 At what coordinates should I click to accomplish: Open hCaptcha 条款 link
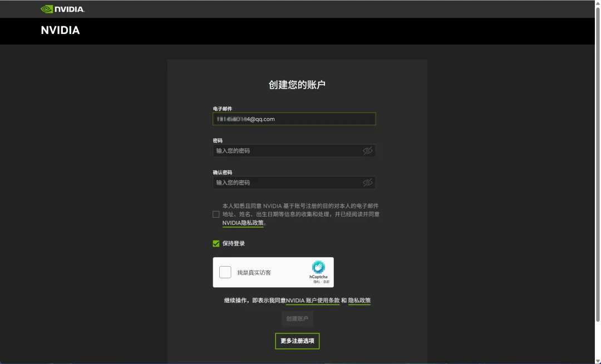click(x=326, y=282)
